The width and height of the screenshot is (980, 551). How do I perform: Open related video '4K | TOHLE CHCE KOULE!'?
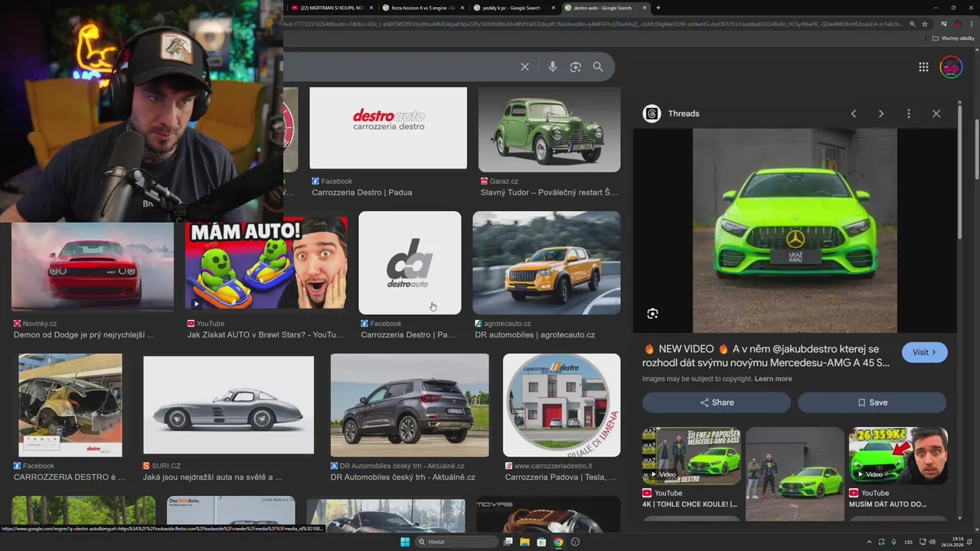pos(691,456)
